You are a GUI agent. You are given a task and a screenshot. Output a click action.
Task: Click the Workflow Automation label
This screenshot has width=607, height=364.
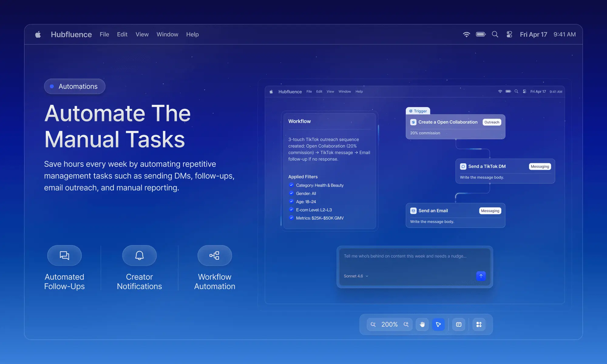(x=215, y=281)
